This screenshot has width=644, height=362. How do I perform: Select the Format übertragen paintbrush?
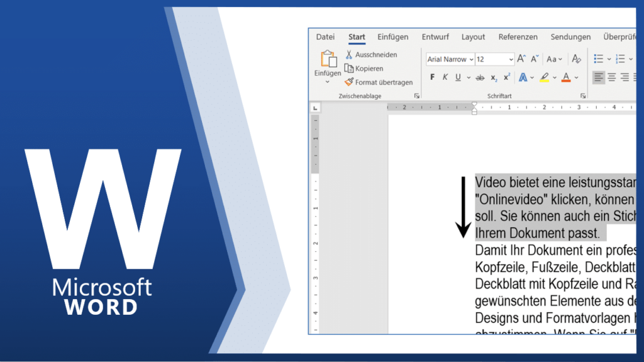point(349,82)
